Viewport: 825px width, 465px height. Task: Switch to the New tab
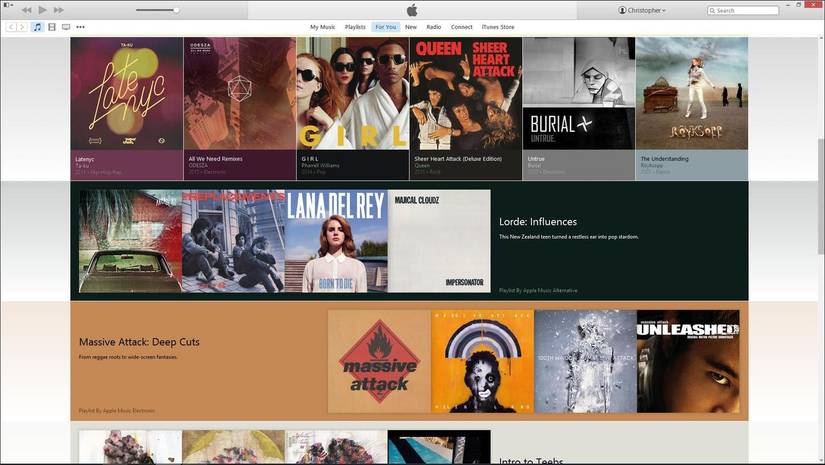tap(411, 27)
